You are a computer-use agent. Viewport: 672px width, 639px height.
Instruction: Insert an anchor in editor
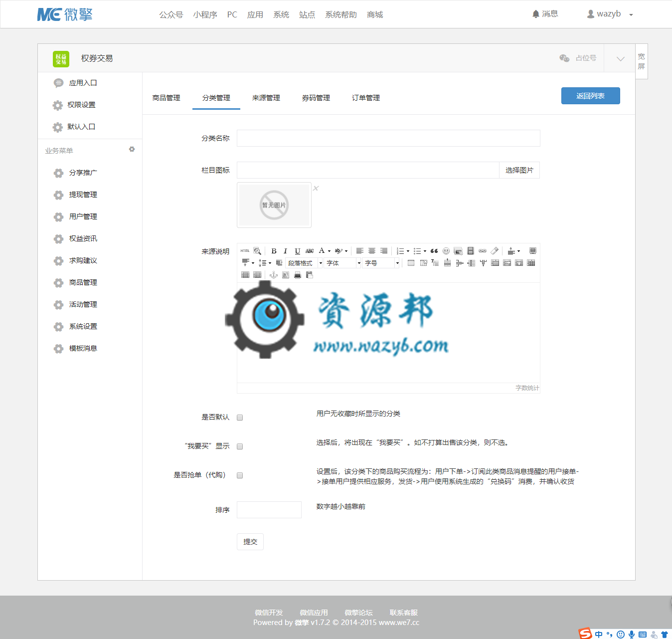[273, 275]
